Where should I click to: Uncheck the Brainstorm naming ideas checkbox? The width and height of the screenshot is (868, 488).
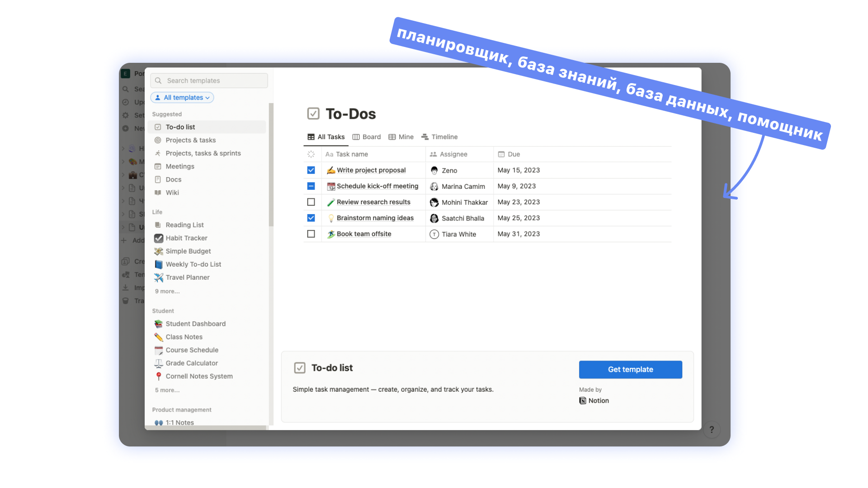click(311, 218)
